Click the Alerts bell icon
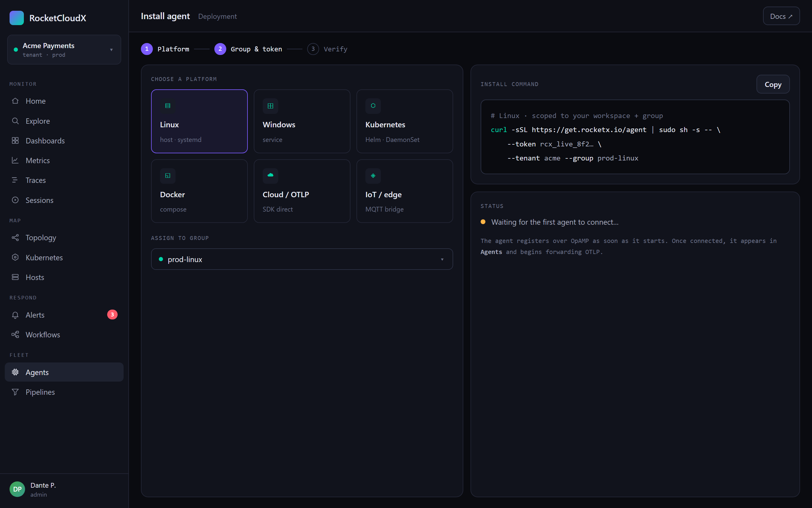 (x=15, y=315)
